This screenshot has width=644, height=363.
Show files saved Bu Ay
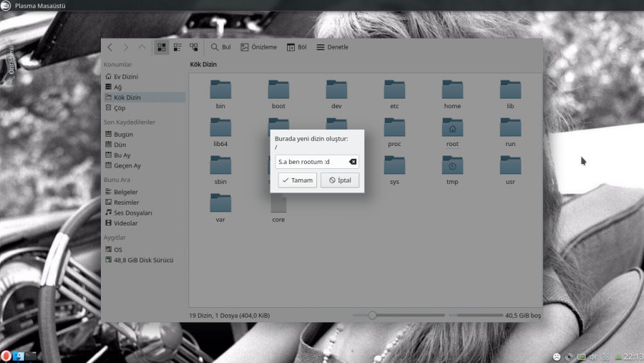(x=143, y=155)
